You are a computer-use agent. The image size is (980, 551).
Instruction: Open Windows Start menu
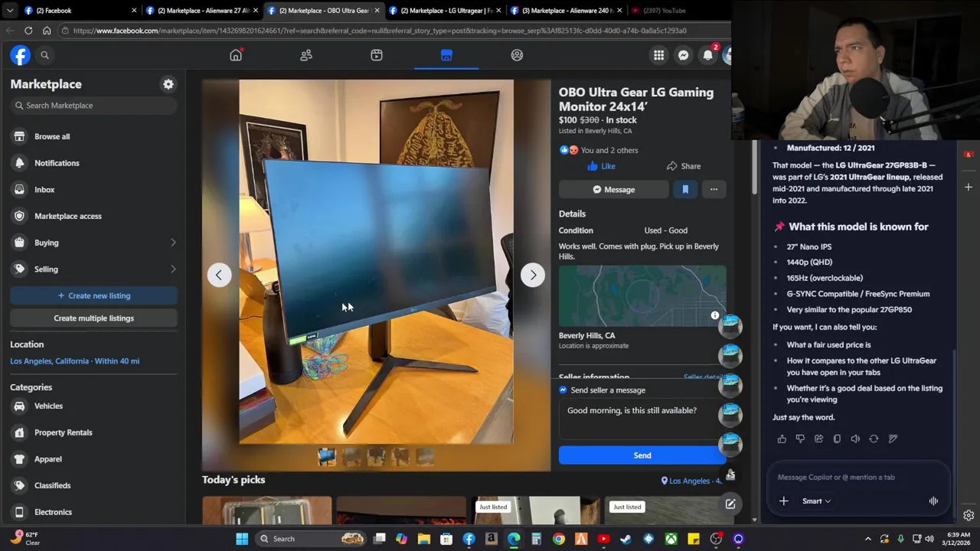coord(242,539)
